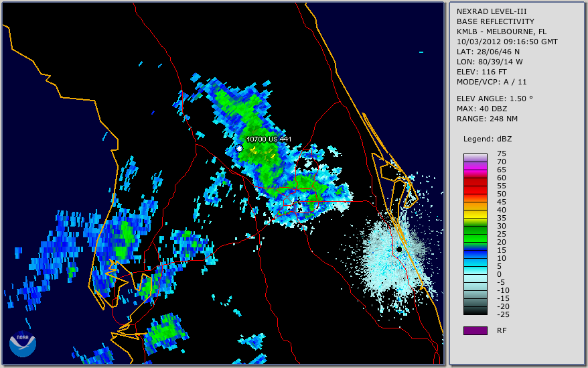Select 'BASE REFLECTIVITY' product text
The image size is (588, 368).
pyautogui.click(x=495, y=21)
